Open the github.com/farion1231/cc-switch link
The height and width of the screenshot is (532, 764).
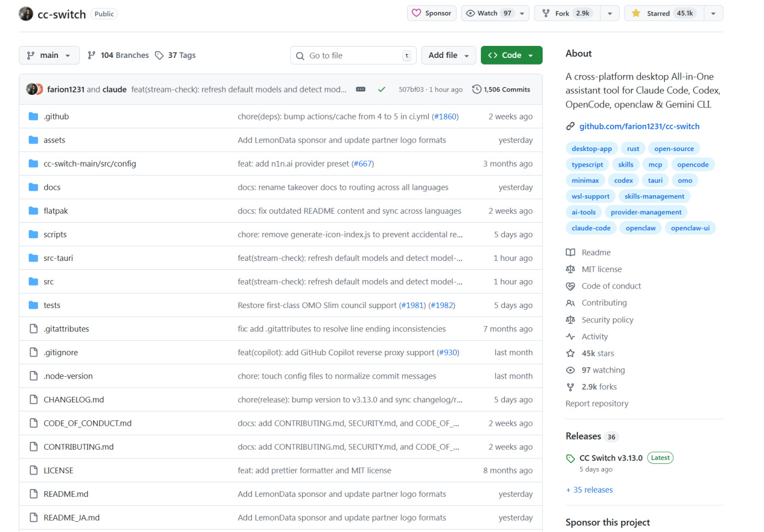tap(639, 127)
